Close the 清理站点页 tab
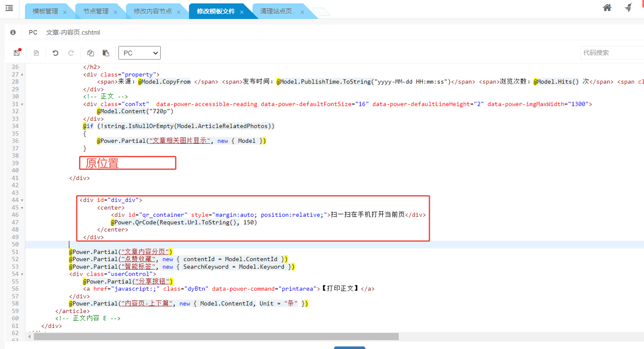The image size is (644, 349). 302,12
